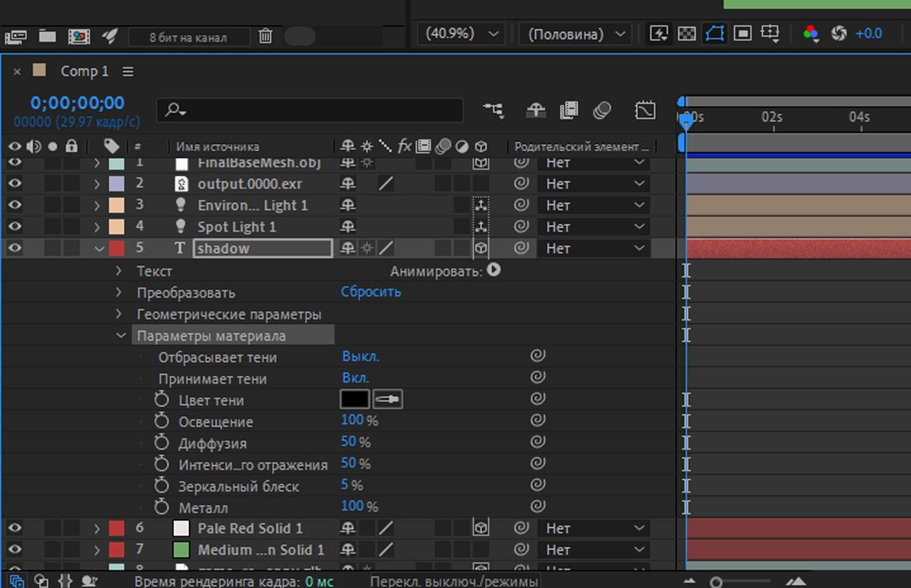Screen dimensions: 911x588
Task: Click the trash icon in project panel
Action: click(x=265, y=36)
